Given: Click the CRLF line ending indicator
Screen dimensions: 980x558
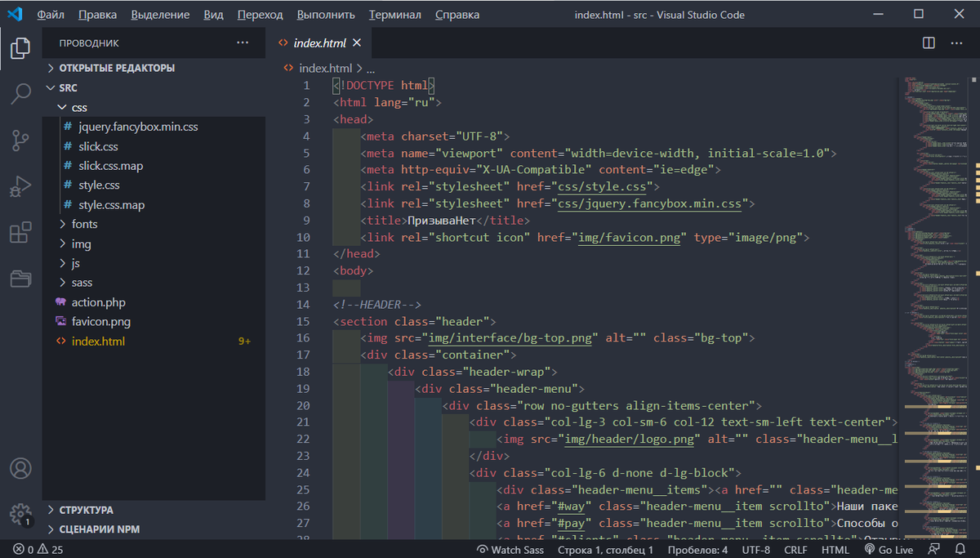Looking at the screenshot, I should tap(795, 549).
